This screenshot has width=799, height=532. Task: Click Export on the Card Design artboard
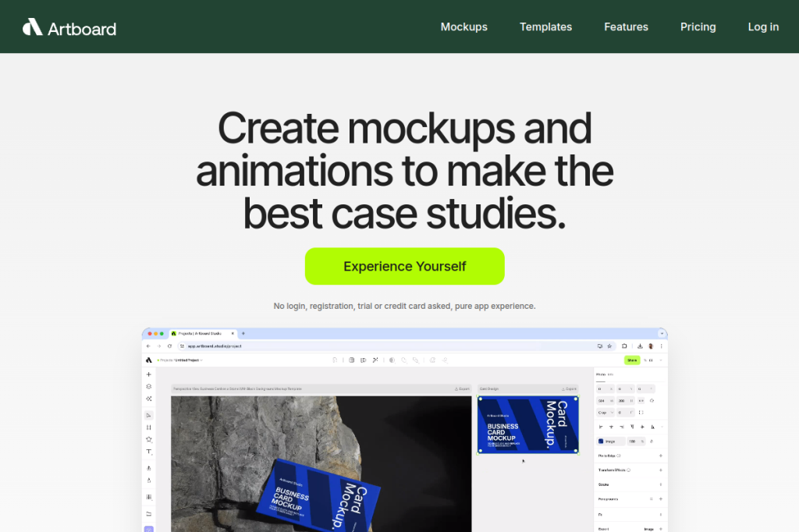pyautogui.click(x=569, y=388)
